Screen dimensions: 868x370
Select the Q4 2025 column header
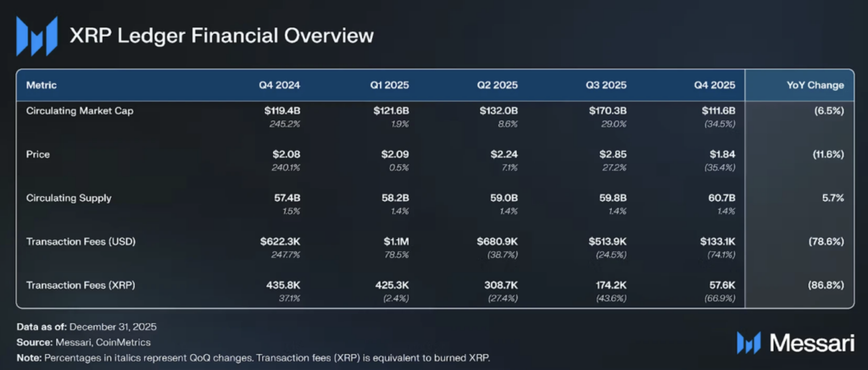pyautogui.click(x=715, y=86)
